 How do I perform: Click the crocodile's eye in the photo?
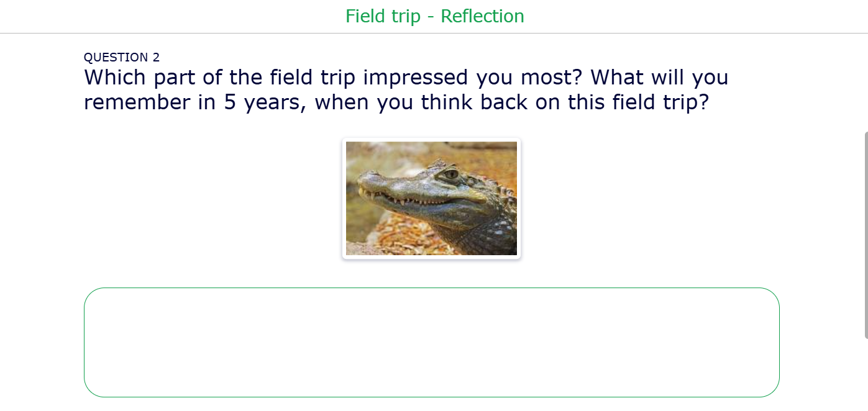(x=451, y=174)
